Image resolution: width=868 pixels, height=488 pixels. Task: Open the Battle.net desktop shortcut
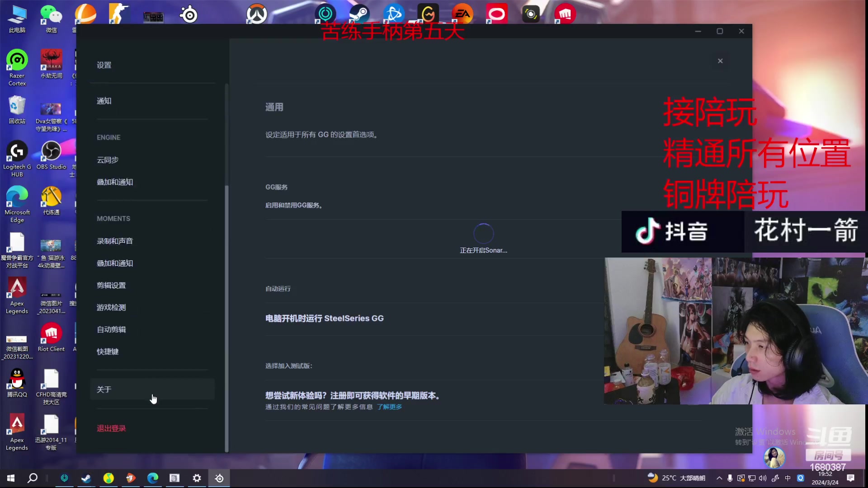394,14
